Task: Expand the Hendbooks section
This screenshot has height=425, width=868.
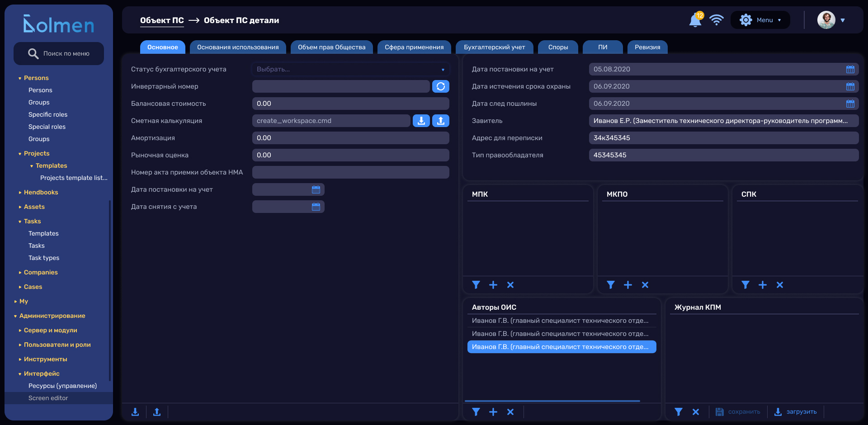Action: [20, 193]
